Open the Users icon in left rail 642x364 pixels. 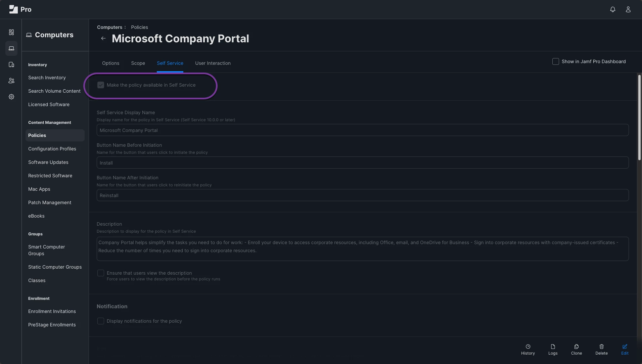[x=11, y=81]
